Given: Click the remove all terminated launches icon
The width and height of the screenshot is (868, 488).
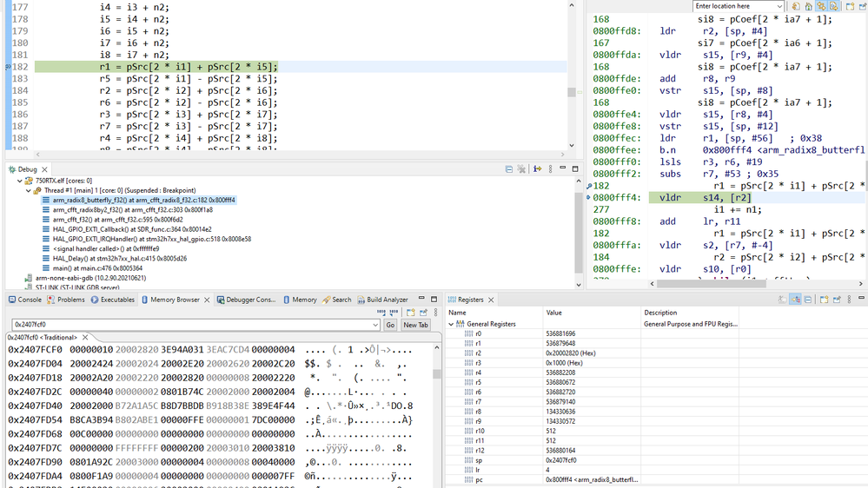Looking at the screenshot, I should tap(521, 169).
